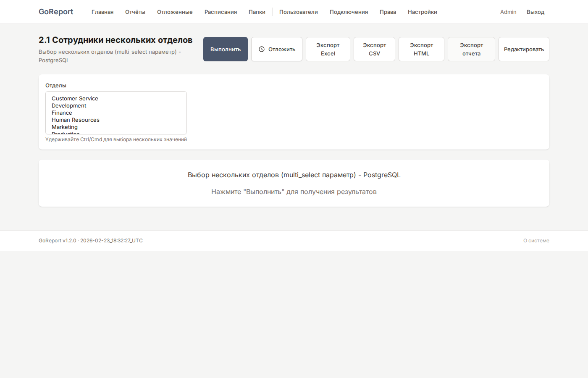Export report as HTML
Screen dimensions: 588x378
click(x=421, y=49)
